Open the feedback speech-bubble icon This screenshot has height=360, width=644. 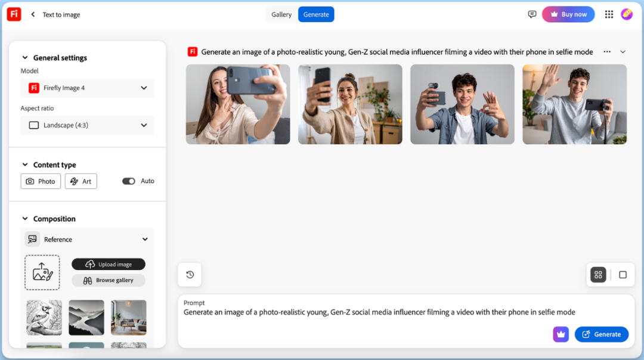pos(532,14)
